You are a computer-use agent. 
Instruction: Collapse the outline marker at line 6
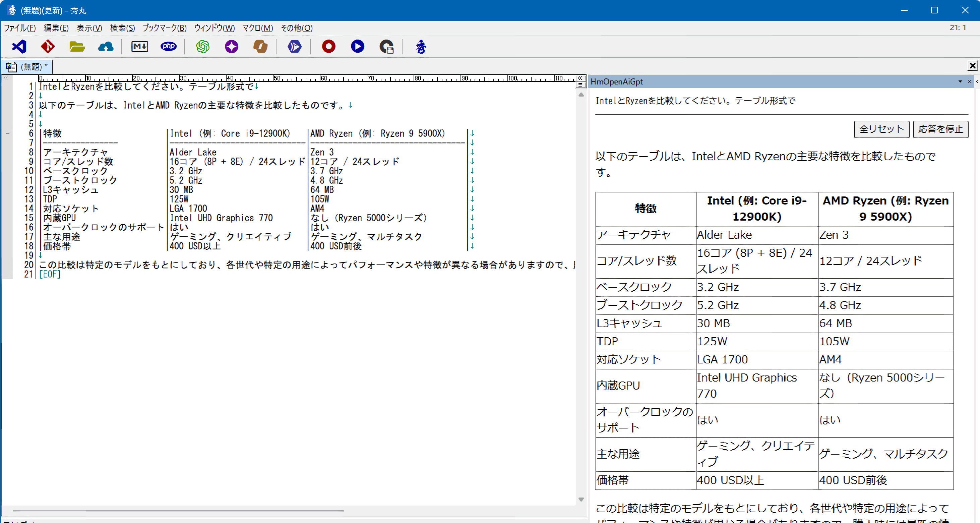[8, 134]
